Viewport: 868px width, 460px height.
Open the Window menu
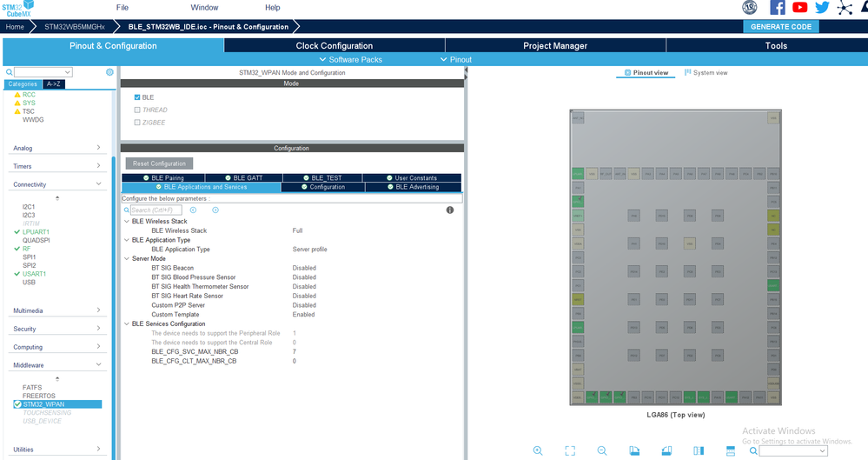(x=204, y=7)
